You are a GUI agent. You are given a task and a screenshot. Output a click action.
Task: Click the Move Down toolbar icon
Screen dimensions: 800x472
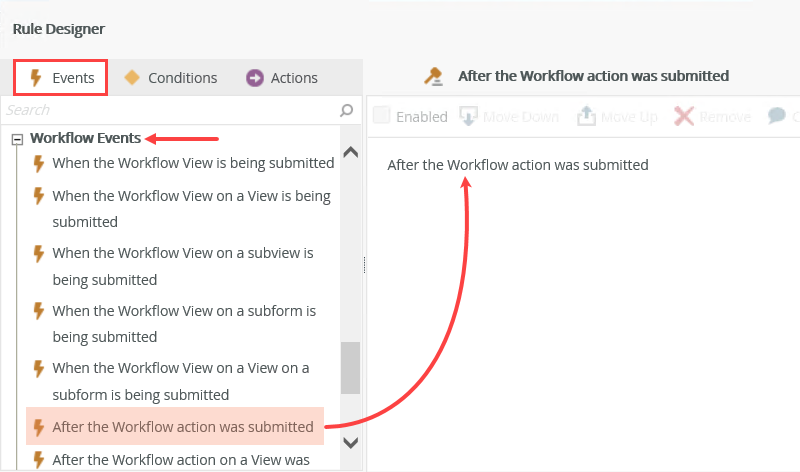(x=468, y=116)
